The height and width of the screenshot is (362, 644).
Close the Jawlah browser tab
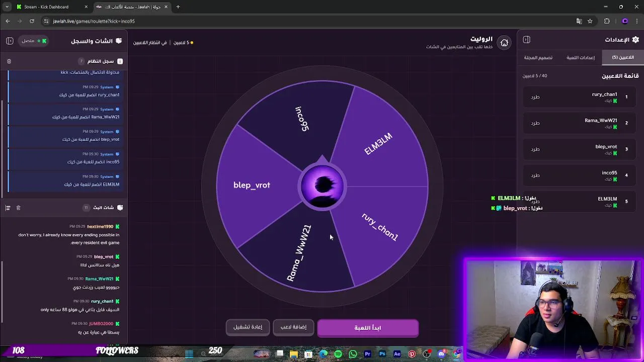[166, 7]
